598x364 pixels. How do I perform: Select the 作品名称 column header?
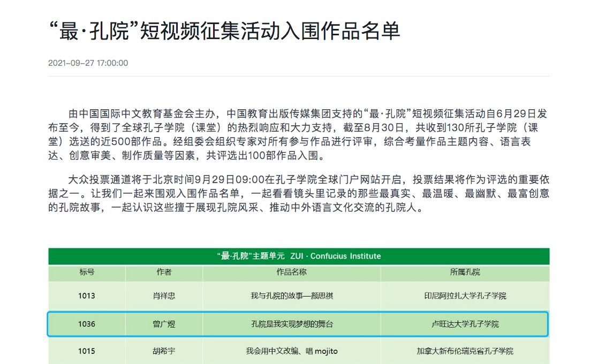point(292,272)
